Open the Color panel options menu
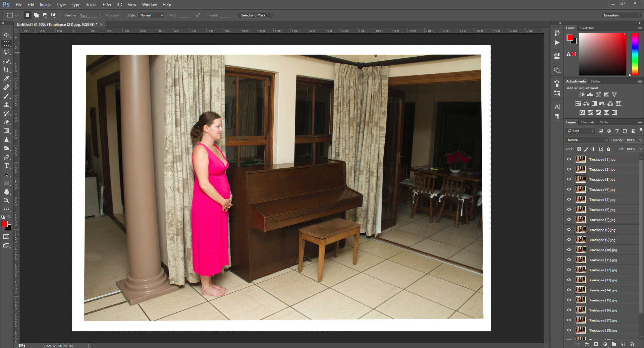644x348 pixels. pyautogui.click(x=640, y=28)
